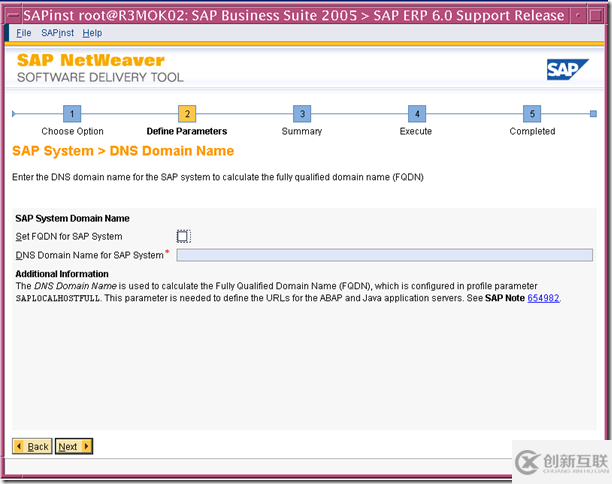Maximize the SAPinst window
The height and width of the screenshot is (484, 612).
point(596,16)
